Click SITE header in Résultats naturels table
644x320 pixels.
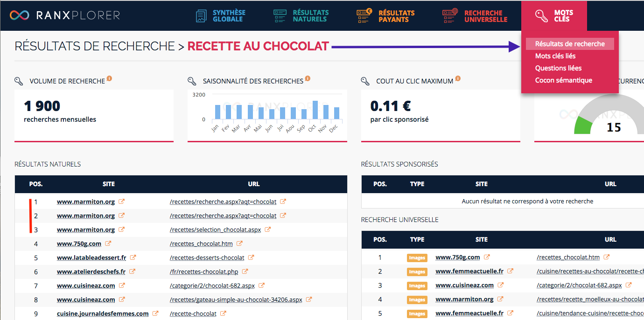point(109,184)
